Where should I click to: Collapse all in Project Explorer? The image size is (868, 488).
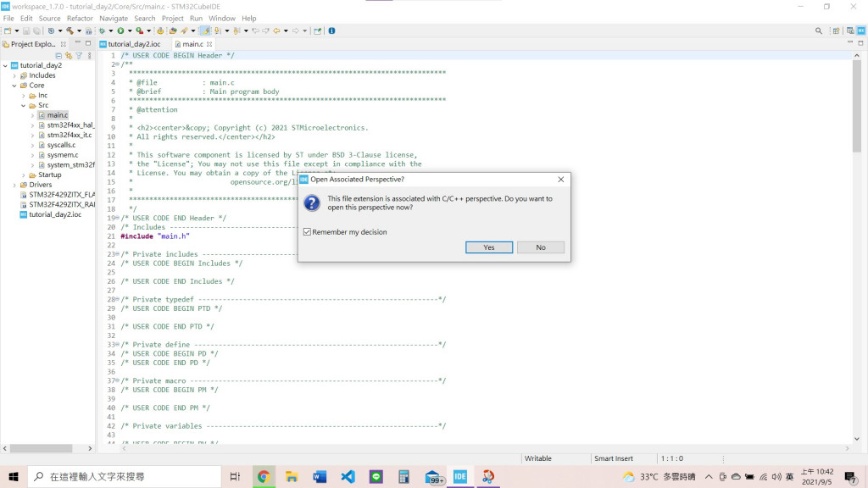tap(58, 55)
